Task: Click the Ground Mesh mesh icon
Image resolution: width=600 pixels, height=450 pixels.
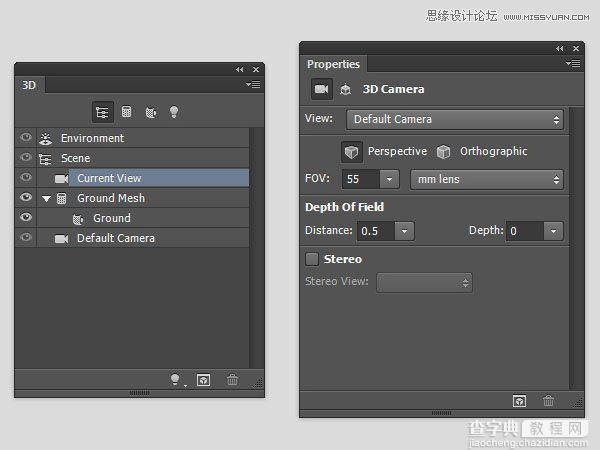Action: click(61, 199)
